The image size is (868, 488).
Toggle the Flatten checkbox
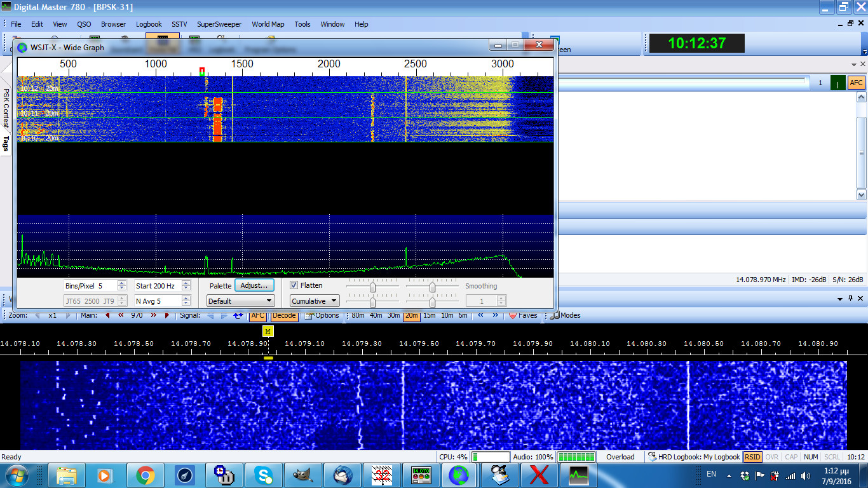[294, 285]
